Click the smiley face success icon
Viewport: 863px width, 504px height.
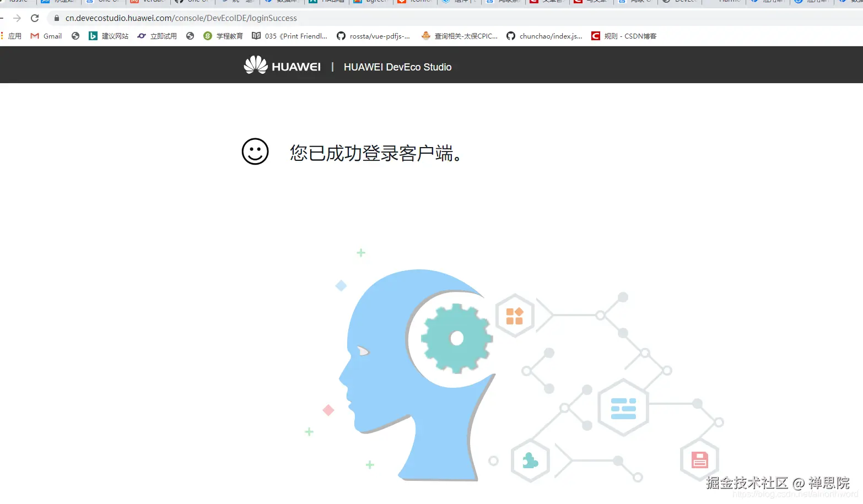point(255,151)
